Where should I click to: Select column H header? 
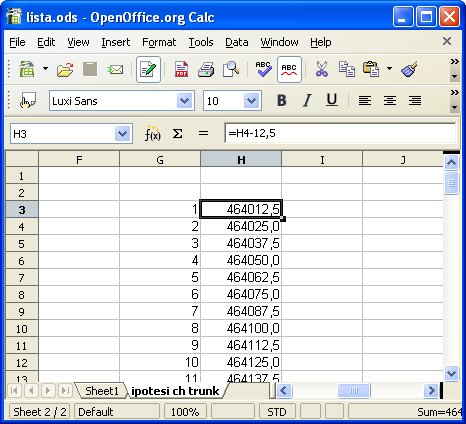click(x=241, y=159)
